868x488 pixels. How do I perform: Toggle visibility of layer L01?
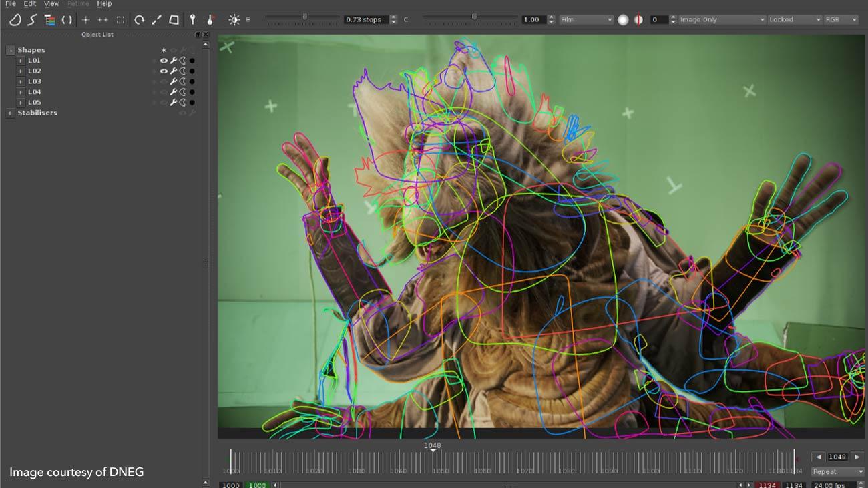164,60
